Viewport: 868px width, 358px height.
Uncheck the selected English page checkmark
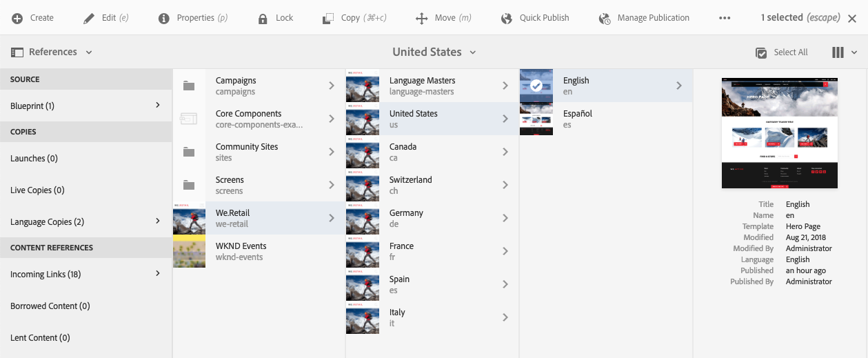[536, 86]
